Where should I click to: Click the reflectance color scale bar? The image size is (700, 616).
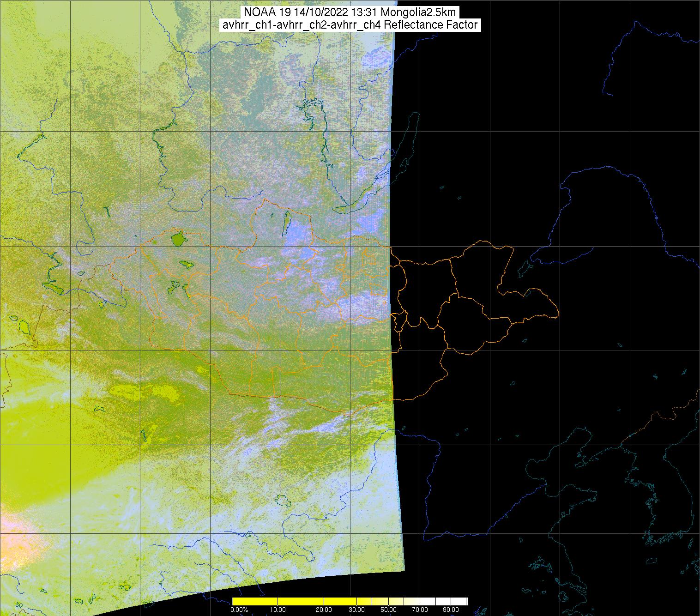pos(350,601)
